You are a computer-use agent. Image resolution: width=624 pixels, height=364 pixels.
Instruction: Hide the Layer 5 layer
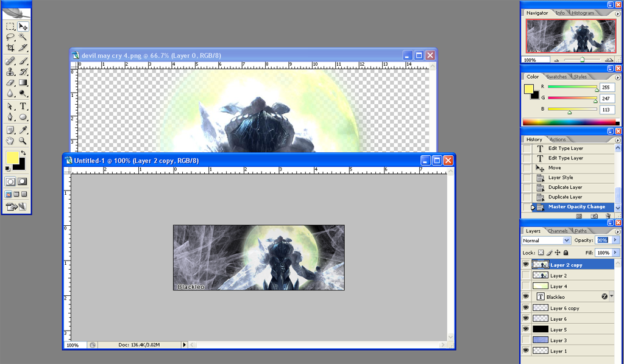(x=526, y=329)
